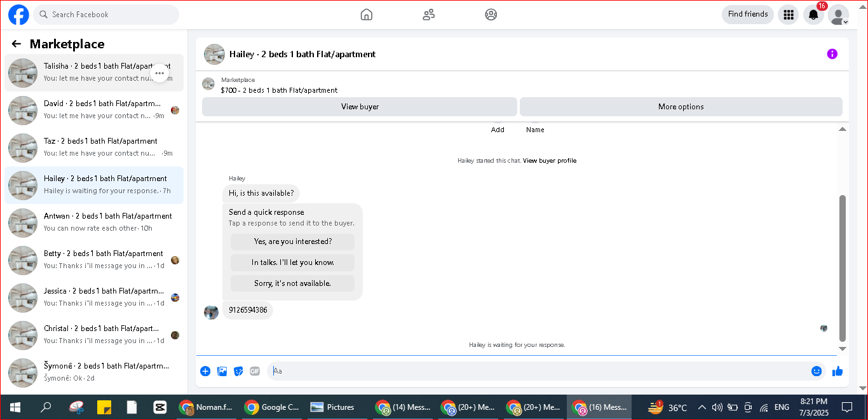
Task: Select the Hailey conversation in list
Action: 94,186
